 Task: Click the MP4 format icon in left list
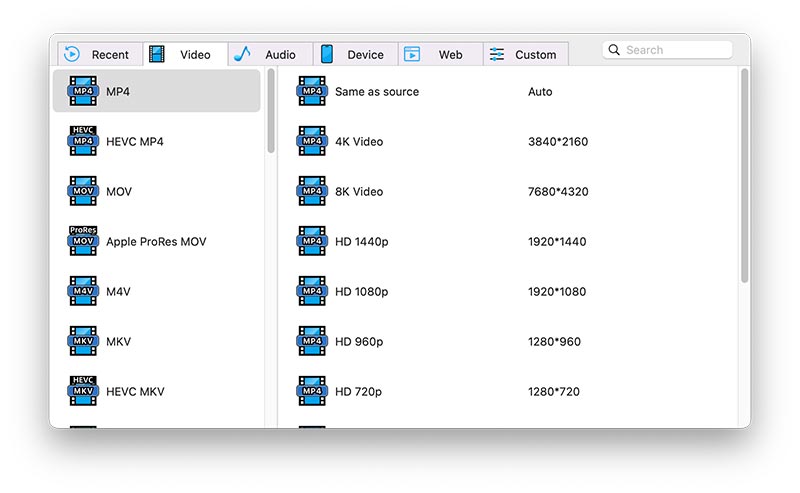83,91
